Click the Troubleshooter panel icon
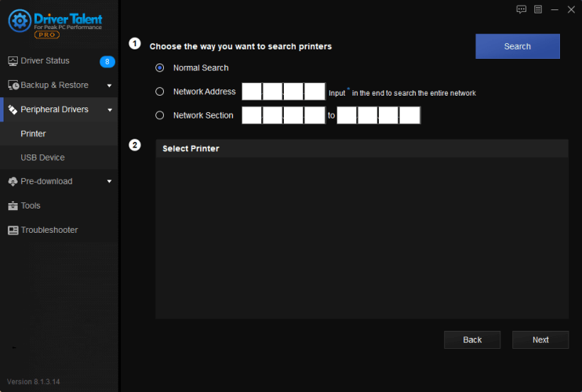Image resolution: width=582 pixels, height=392 pixels. (x=13, y=230)
